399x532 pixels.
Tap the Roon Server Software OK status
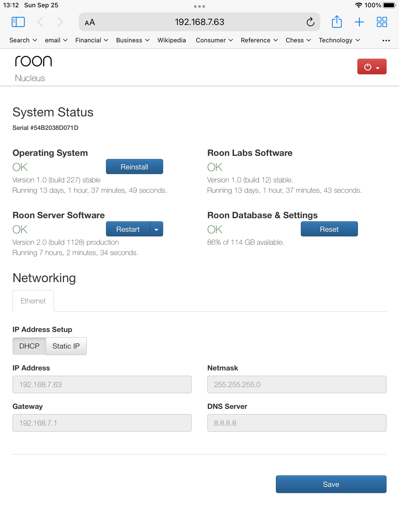20,230
